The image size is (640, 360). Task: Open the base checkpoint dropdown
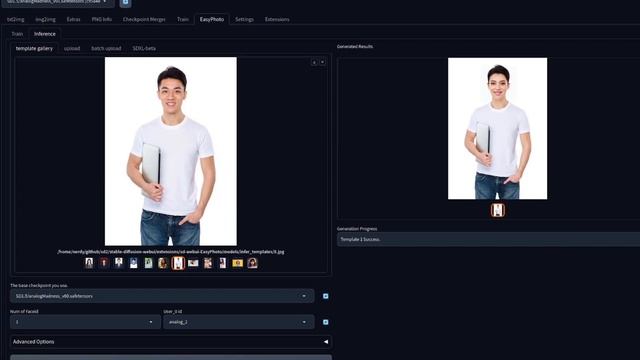click(162, 296)
